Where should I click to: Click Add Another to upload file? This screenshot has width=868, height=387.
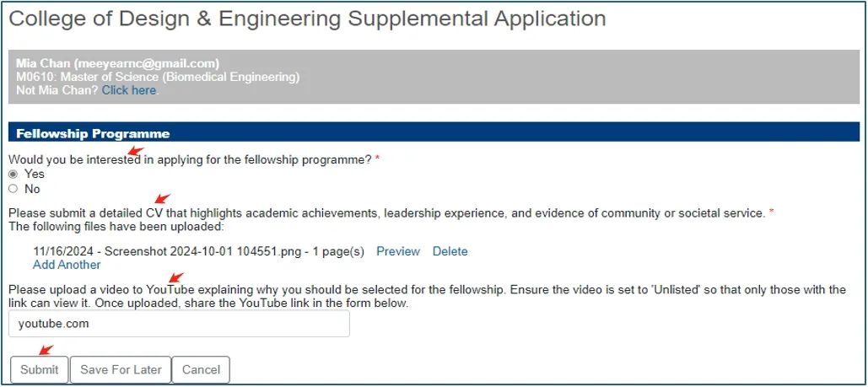(67, 265)
